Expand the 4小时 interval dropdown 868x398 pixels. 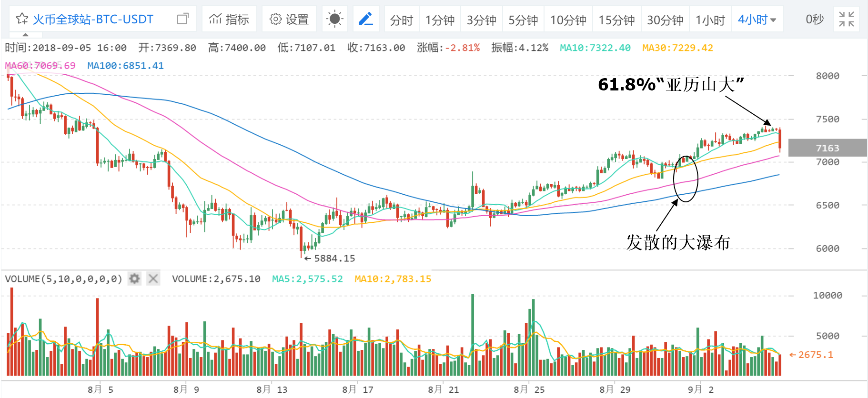(757, 20)
